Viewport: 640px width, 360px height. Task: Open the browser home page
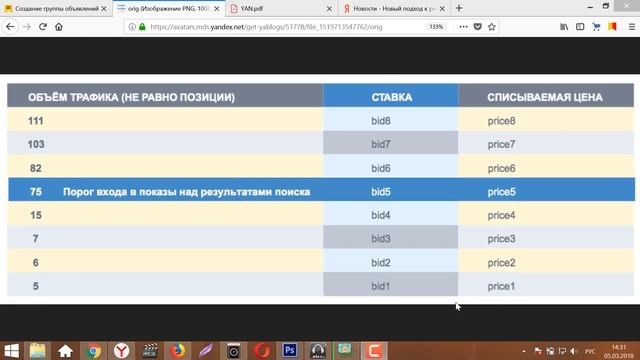click(x=59, y=27)
